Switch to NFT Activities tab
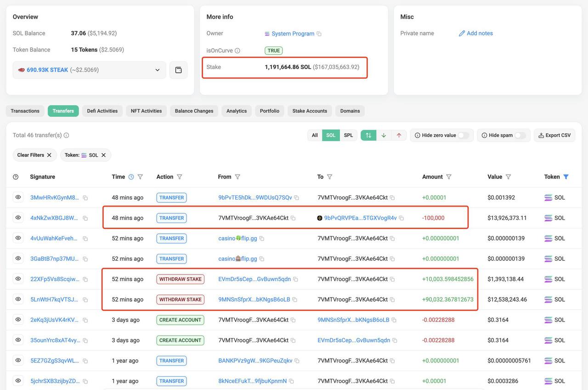The image size is (588, 390). tap(146, 111)
